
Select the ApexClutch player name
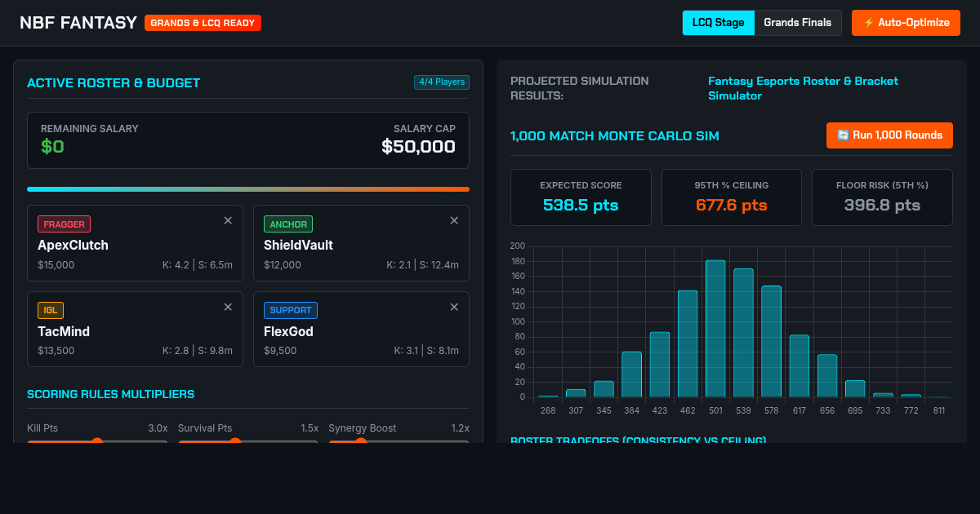(73, 245)
